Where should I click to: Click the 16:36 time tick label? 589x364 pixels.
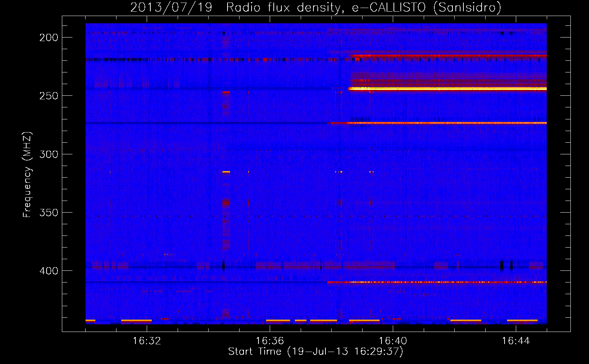[x=270, y=341]
